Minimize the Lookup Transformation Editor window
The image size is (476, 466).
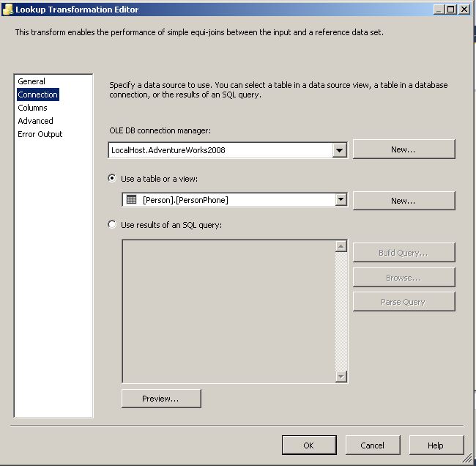pos(439,10)
